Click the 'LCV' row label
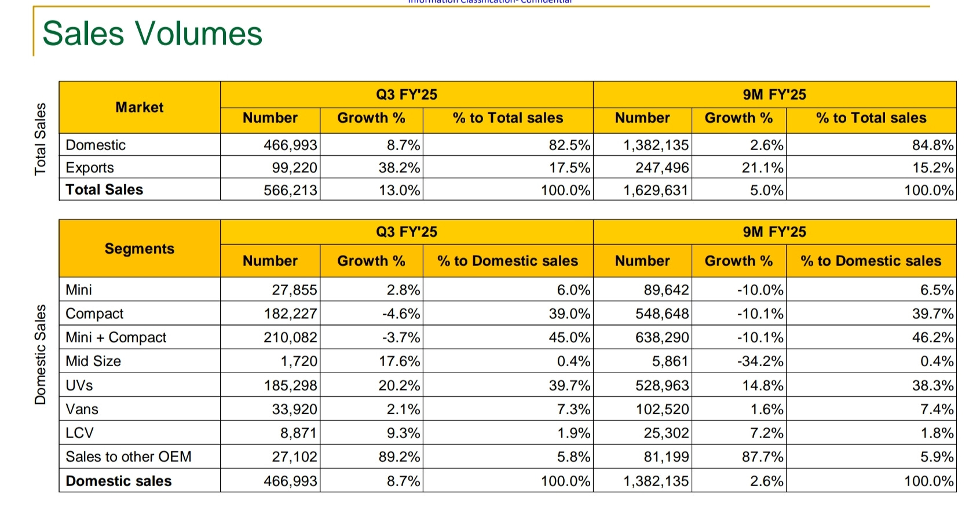Viewport: 980px width, 511px height. coord(79,433)
